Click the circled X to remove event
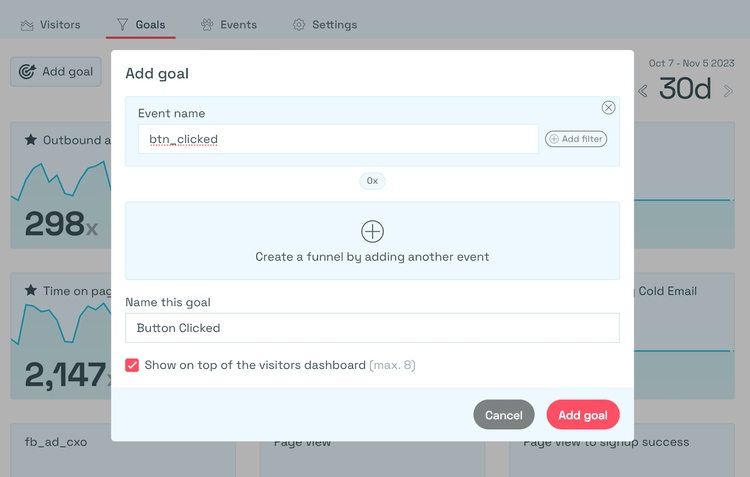 pos(608,108)
